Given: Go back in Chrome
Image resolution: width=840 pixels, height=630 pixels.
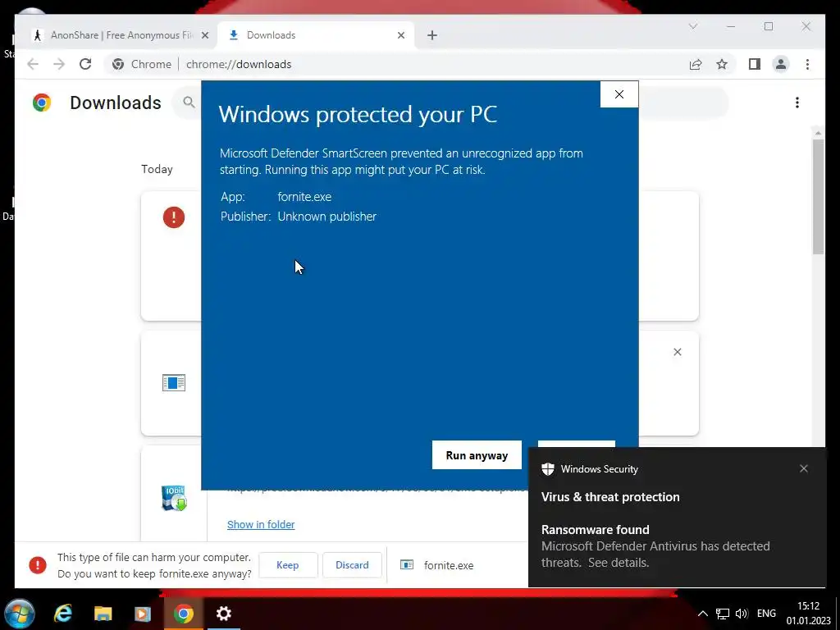Looking at the screenshot, I should [x=33, y=64].
